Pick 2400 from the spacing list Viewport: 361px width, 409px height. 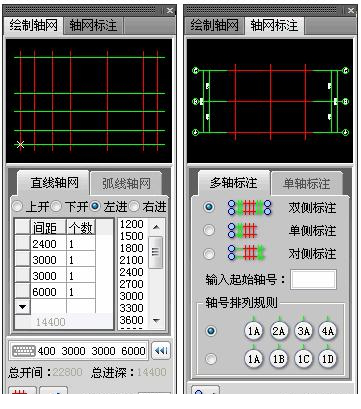[x=131, y=272]
